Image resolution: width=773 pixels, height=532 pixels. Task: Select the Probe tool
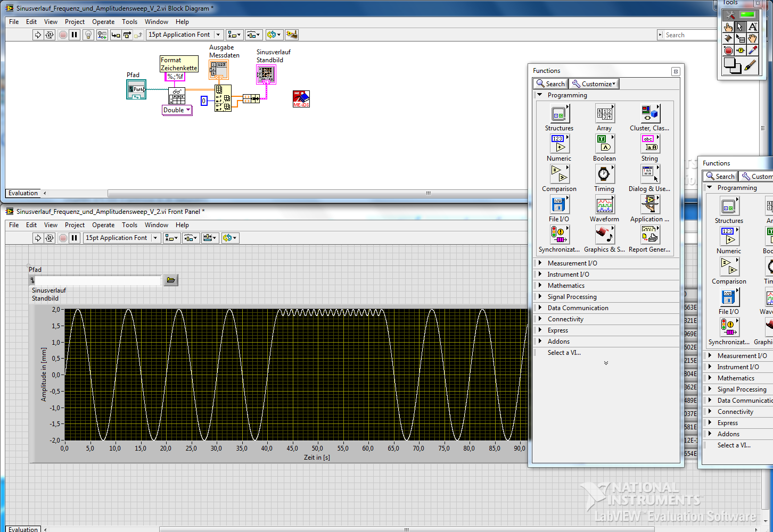pos(740,51)
